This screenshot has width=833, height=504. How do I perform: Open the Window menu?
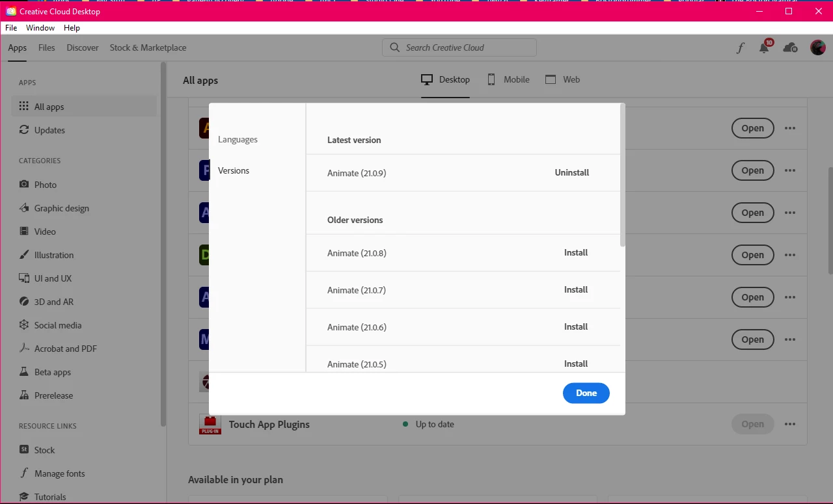point(40,28)
